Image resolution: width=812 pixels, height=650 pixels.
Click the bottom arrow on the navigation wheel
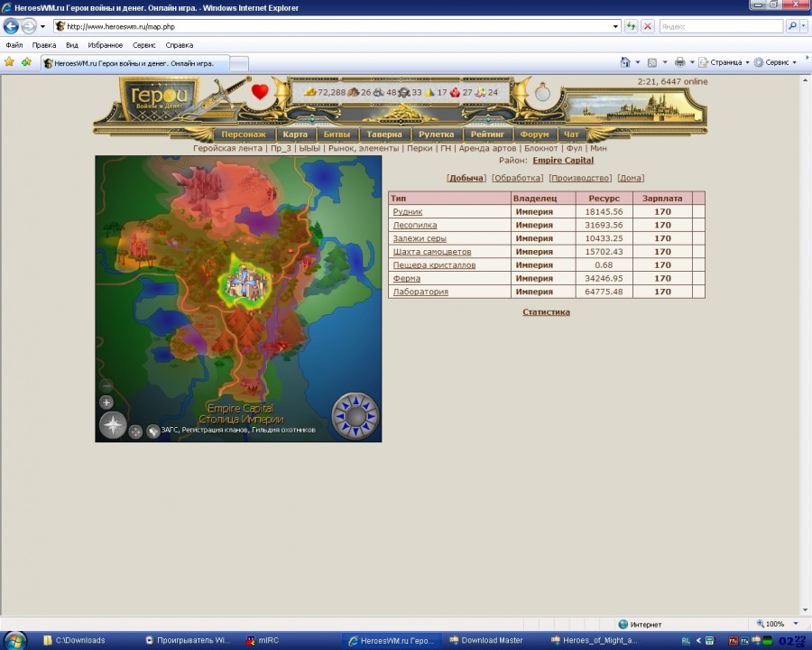pos(355,432)
